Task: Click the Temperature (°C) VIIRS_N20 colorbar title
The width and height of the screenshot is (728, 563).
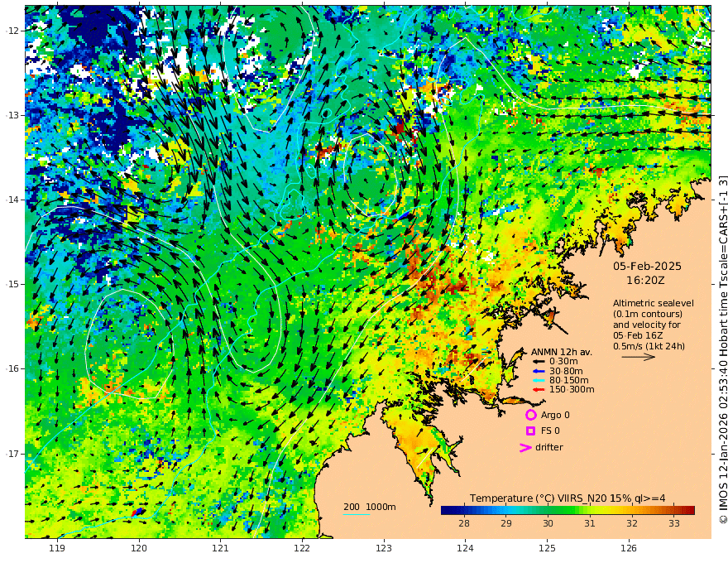Action: [x=568, y=498]
